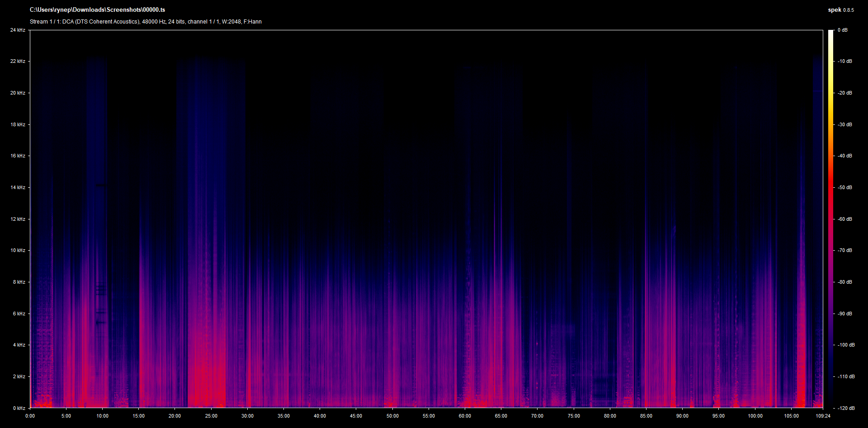Select the 109:24 end time marker
The image size is (868, 428).
click(823, 416)
